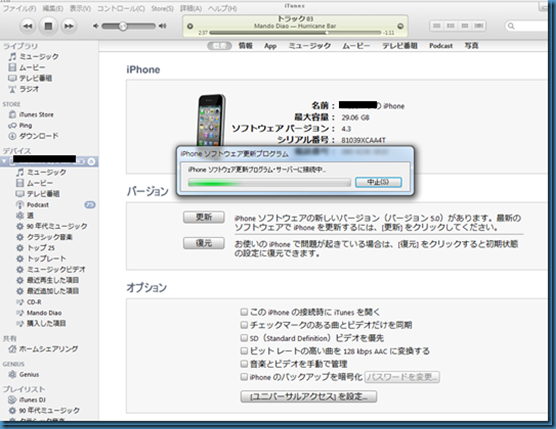Click the stop playback button
Screen dimensions: 556x429
click(48, 26)
